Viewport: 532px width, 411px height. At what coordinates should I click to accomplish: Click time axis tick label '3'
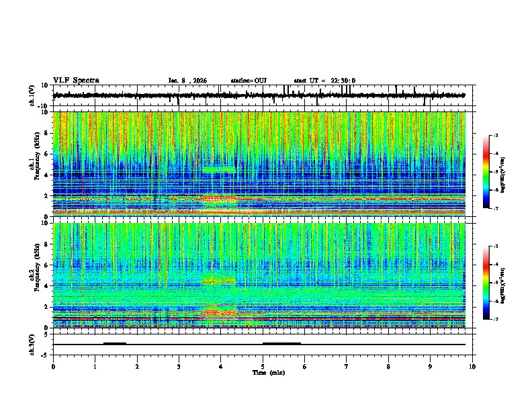point(179,367)
